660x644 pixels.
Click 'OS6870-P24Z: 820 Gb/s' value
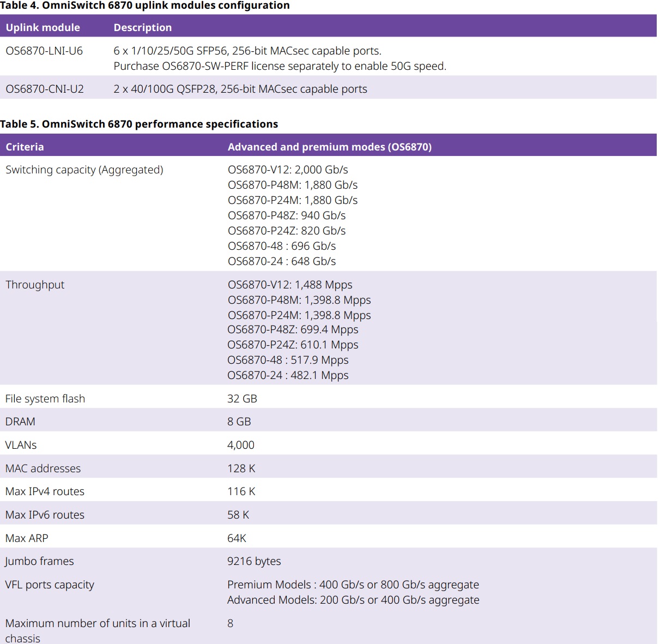pyautogui.click(x=287, y=231)
